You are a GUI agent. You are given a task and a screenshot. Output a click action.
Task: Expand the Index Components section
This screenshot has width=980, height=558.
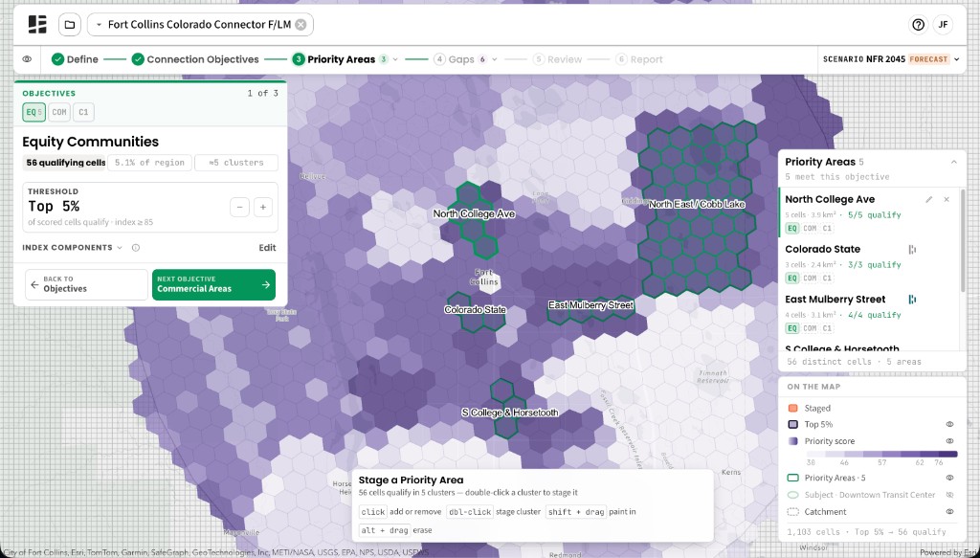pyautogui.click(x=72, y=248)
